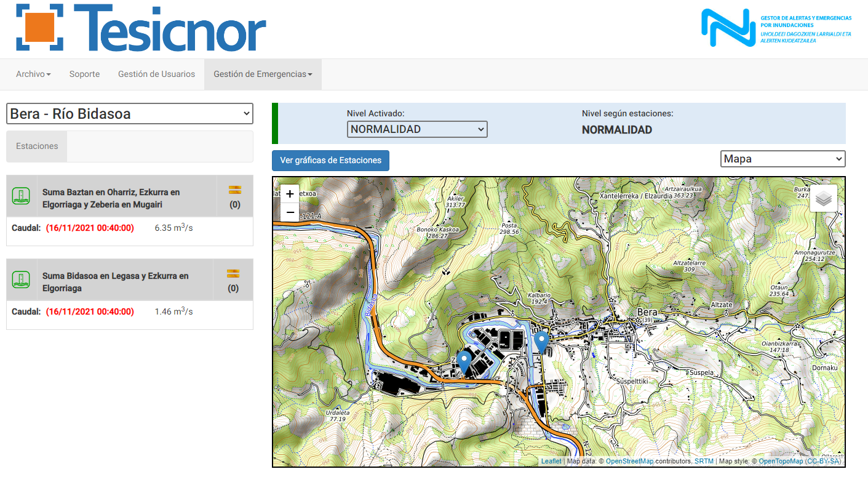
Task: Change the Nivel Activado NORMALIDAD dropdown
Action: point(416,129)
